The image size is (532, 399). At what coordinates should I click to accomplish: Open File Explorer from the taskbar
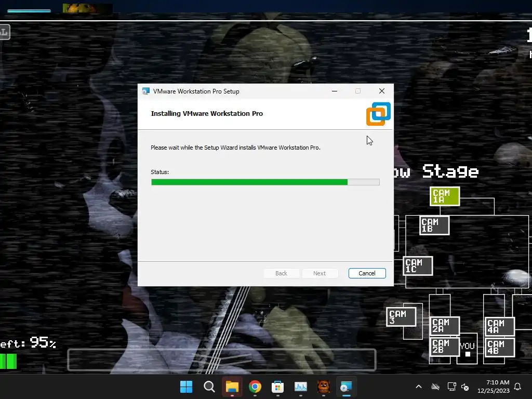click(232, 387)
